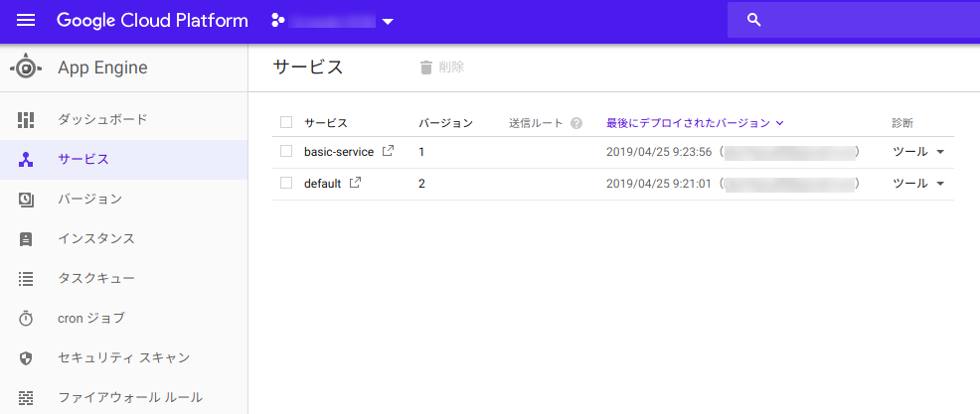Click the ダッシュボード dashboard icon
This screenshot has height=414, width=980.
26,119
